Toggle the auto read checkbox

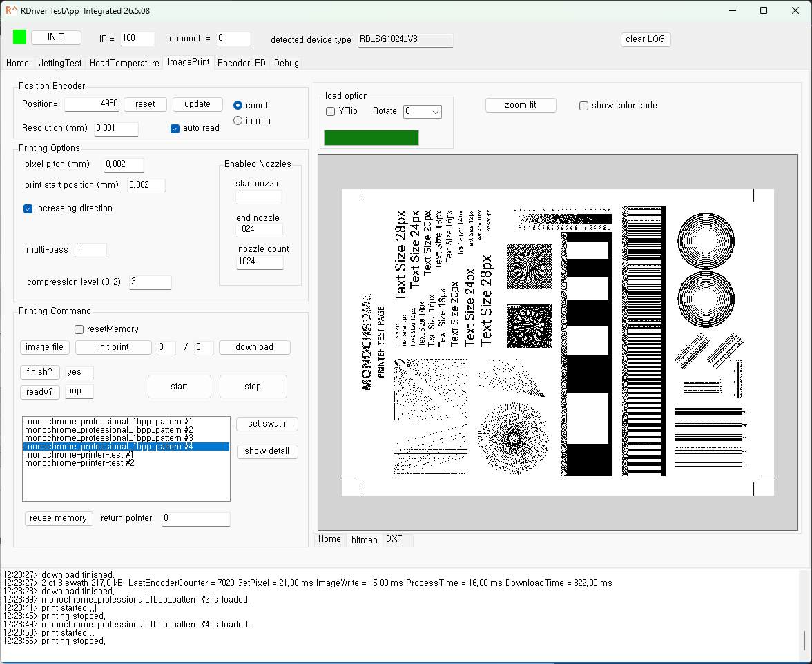[175, 128]
